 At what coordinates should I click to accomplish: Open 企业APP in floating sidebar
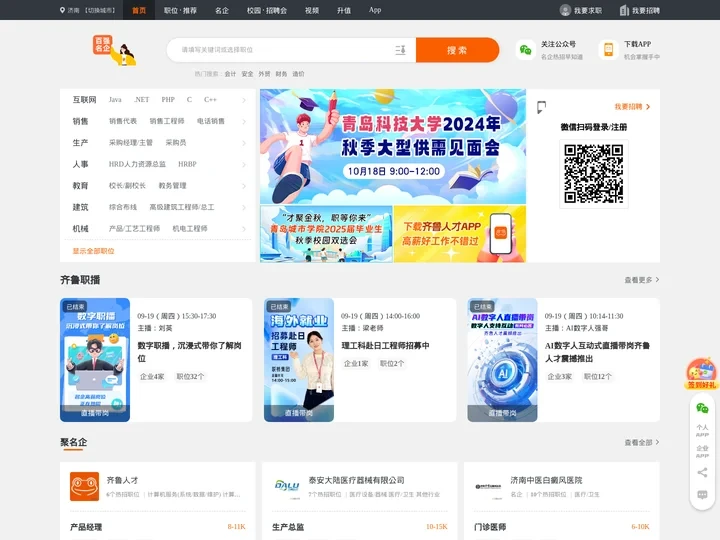click(x=702, y=451)
